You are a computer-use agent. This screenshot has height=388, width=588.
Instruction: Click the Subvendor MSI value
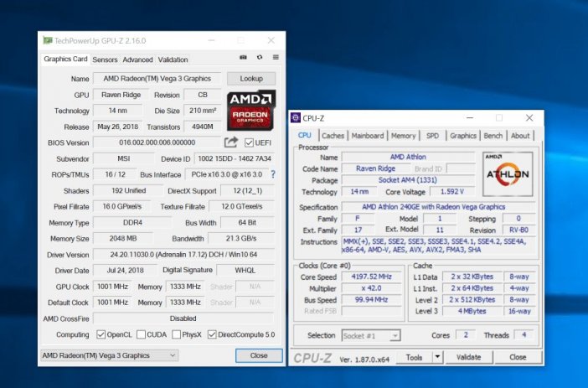click(x=124, y=158)
